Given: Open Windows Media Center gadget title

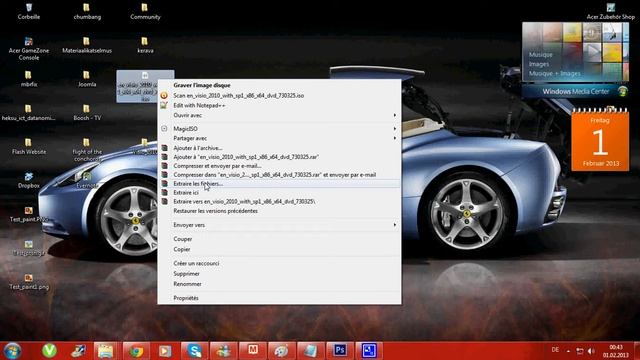Looking at the screenshot, I should (576, 91).
